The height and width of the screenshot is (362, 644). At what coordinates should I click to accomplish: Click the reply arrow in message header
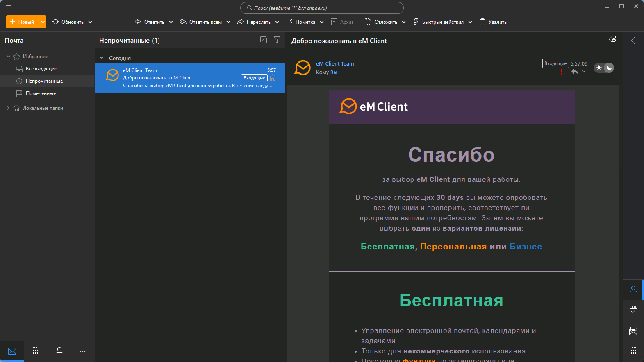click(x=575, y=72)
